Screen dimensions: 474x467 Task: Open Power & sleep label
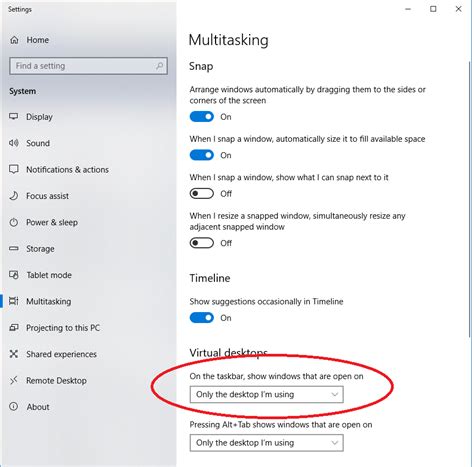52,222
